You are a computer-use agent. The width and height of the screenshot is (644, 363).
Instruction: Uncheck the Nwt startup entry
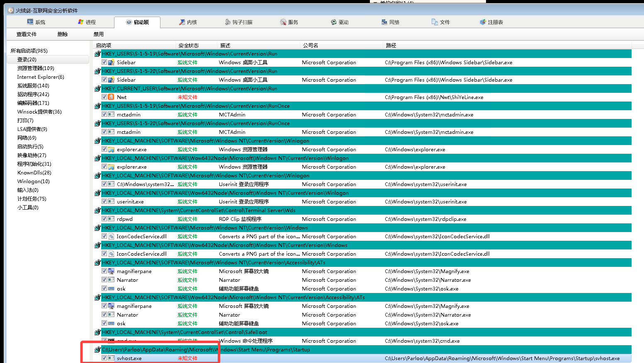[104, 97]
